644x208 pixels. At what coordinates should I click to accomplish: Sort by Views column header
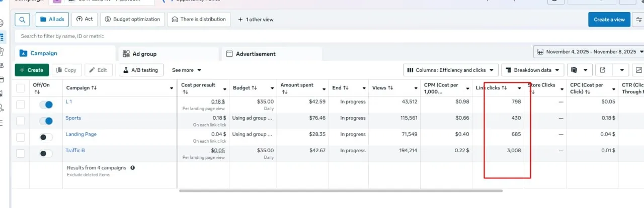pyautogui.click(x=383, y=88)
